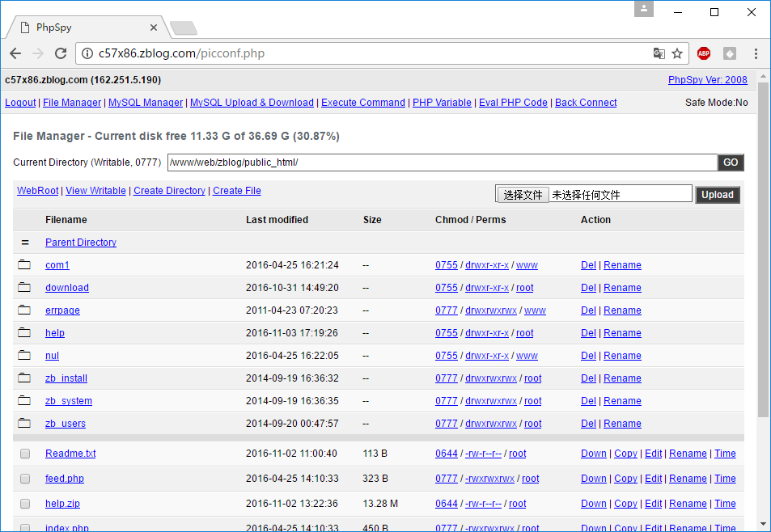Check the box next to help.zip
Screen dimensions: 771x532
pos(25,504)
